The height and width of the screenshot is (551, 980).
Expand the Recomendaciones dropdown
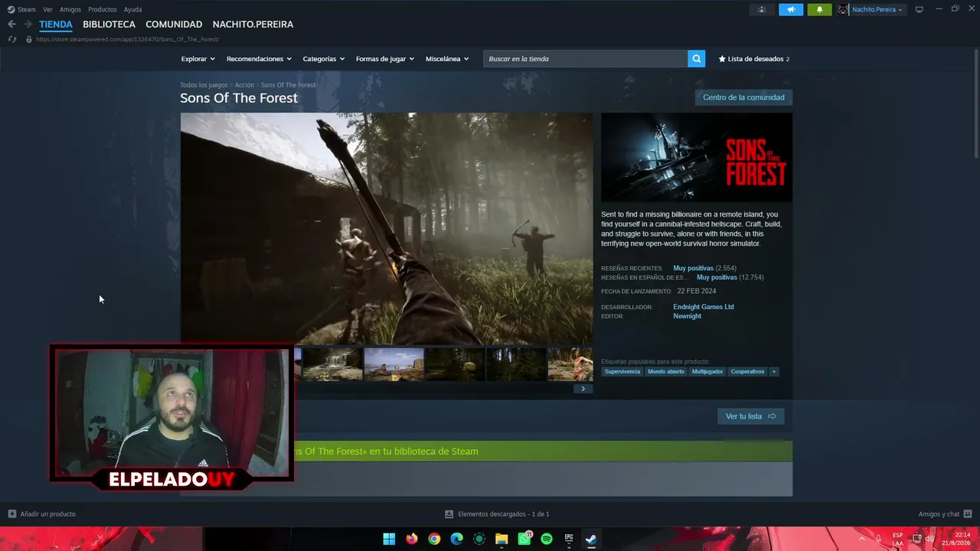(259, 59)
